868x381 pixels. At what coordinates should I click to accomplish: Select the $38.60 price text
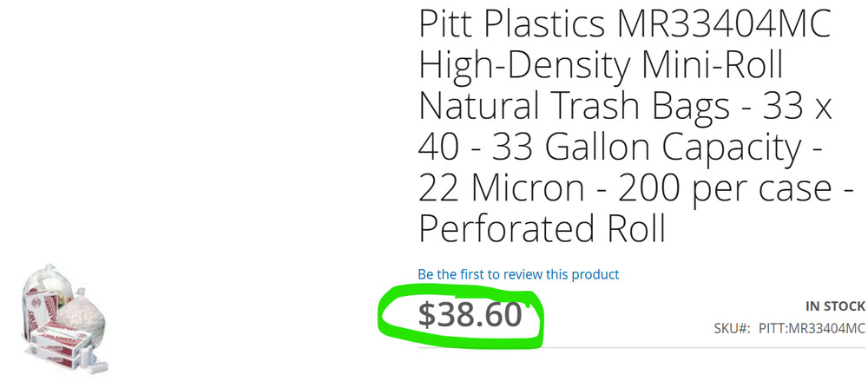tap(470, 314)
